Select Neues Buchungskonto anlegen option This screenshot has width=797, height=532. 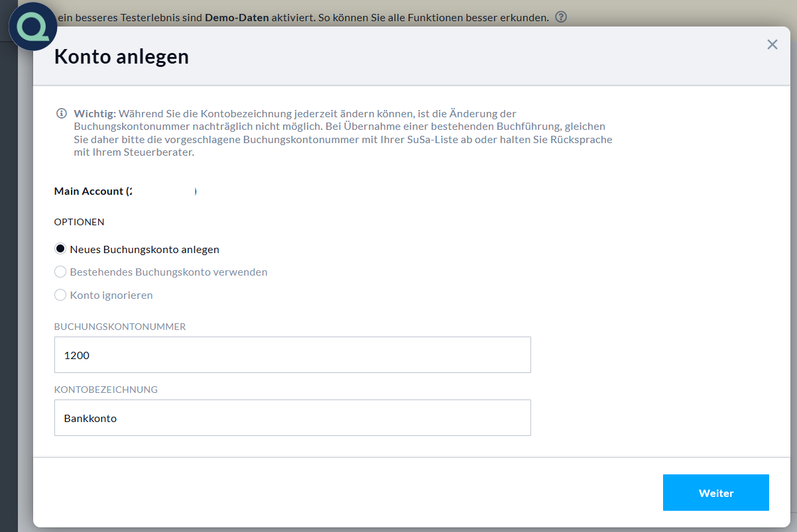pos(60,249)
